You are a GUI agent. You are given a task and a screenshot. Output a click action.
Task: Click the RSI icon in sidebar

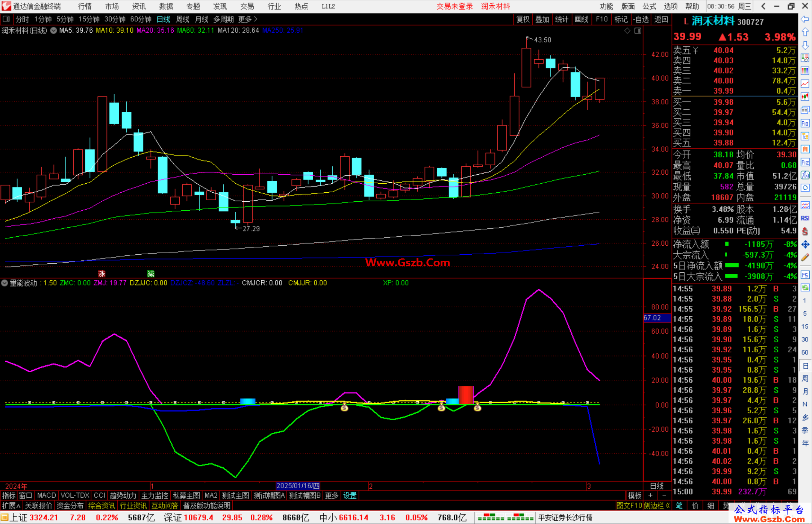[x=805, y=218]
